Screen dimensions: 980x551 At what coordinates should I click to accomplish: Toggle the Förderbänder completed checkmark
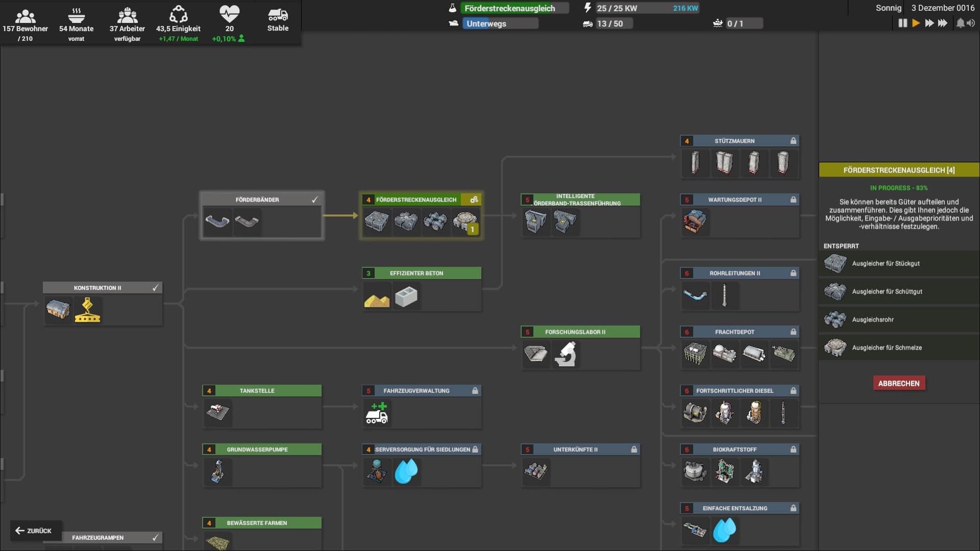tap(314, 199)
